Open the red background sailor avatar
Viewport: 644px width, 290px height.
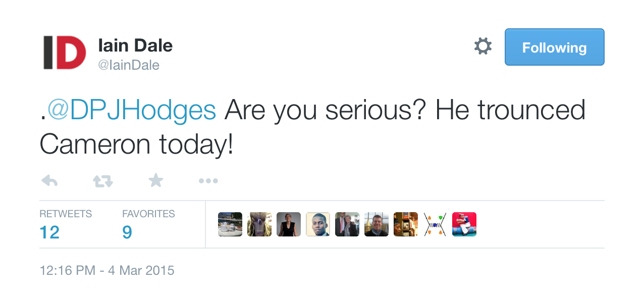tap(464, 224)
